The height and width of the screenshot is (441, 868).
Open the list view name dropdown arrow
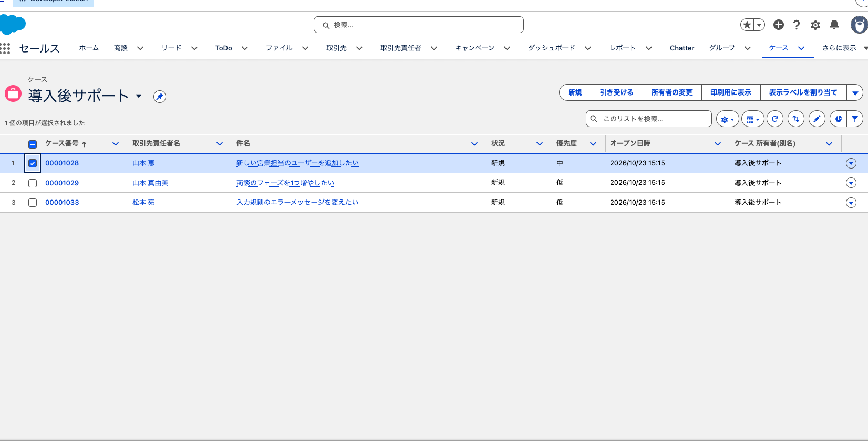click(x=139, y=96)
